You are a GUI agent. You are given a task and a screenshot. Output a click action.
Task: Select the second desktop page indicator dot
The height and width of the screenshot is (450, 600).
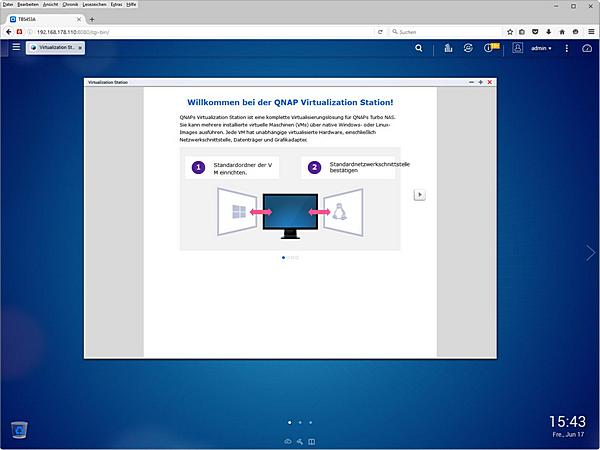300,422
